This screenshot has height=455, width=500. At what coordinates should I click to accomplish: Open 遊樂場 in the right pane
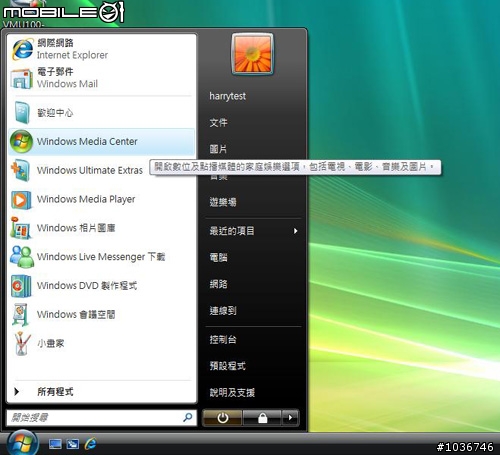223,202
